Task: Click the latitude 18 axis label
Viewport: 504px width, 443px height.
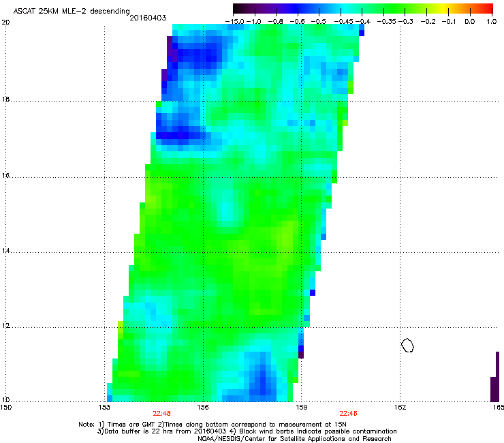Action: pyautogui.click(x=5, y=100)
